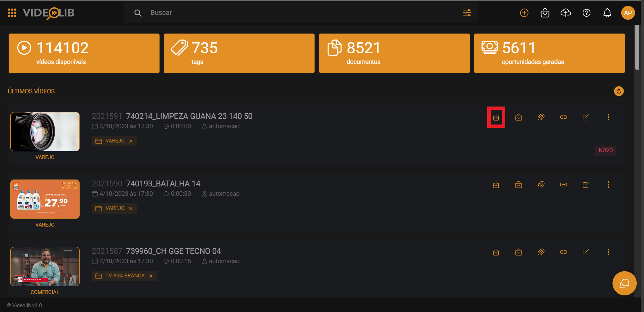Viewport: 644px width, 312px height.
Task: Open the 114102 vídeos disponíveis card
Action: click(84, 53)
